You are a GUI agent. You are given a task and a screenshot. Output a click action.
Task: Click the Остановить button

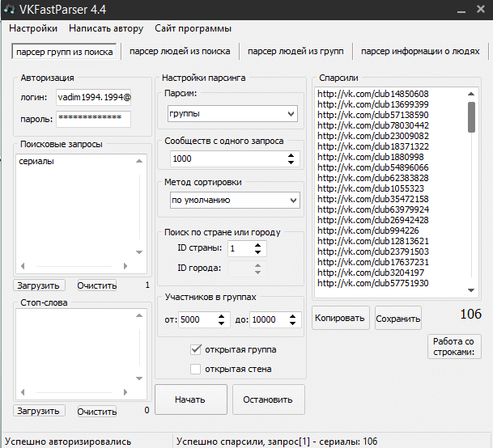(269, 399)
